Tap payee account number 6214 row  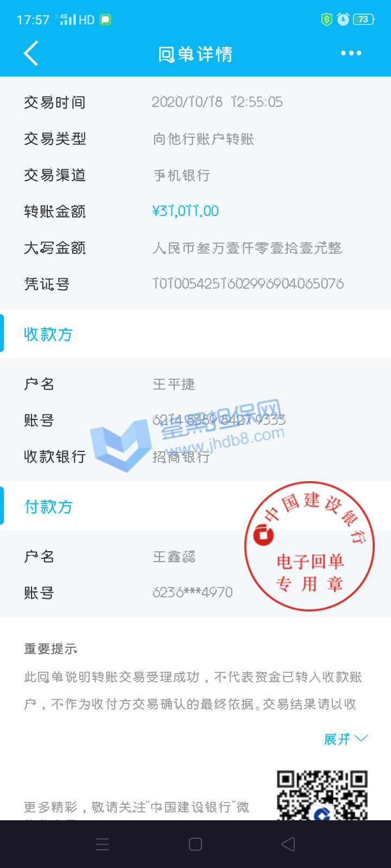195,420
